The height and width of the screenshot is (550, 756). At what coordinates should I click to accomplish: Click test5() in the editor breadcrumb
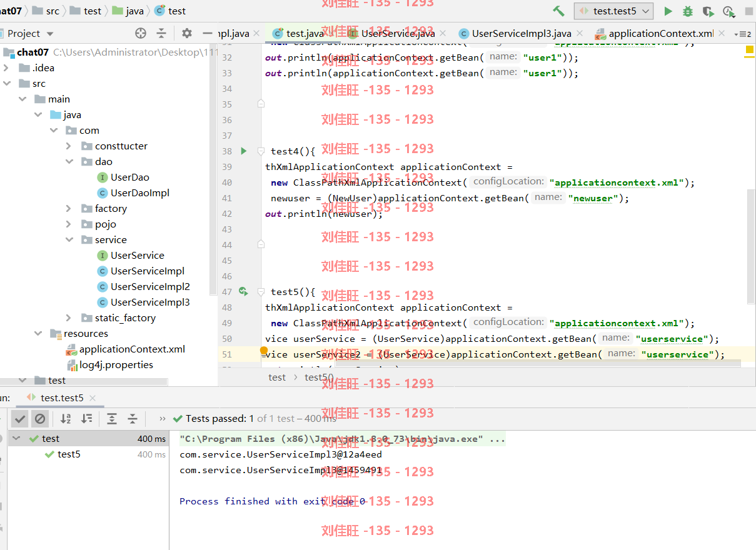[319, 377]
